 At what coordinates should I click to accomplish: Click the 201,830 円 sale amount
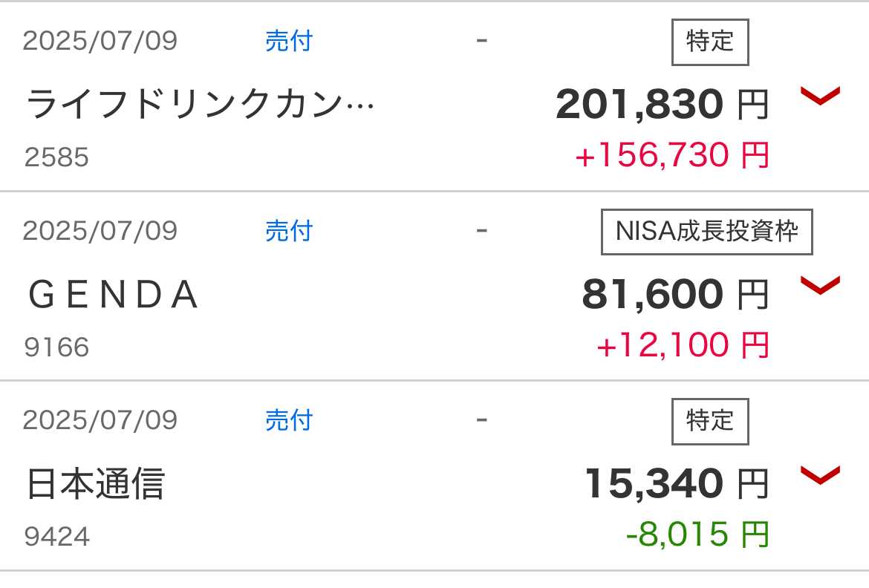coord(663,104)
